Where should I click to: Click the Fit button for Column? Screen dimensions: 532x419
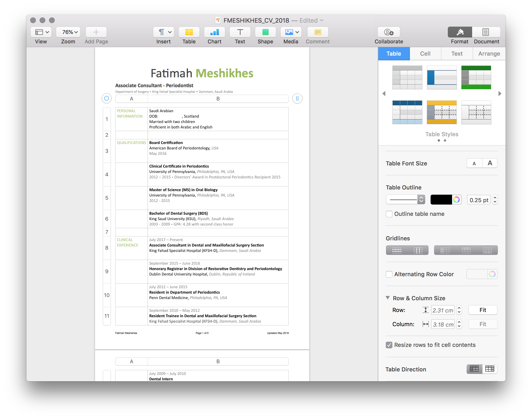(x=483, y=324)
